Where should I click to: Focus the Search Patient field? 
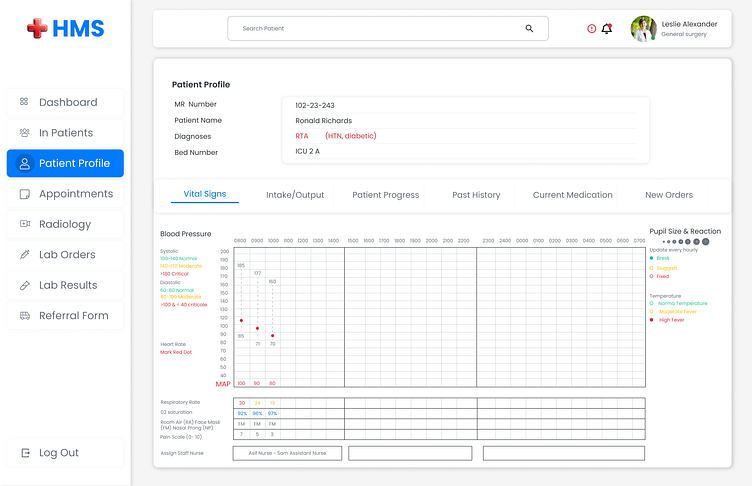(388, 28)
